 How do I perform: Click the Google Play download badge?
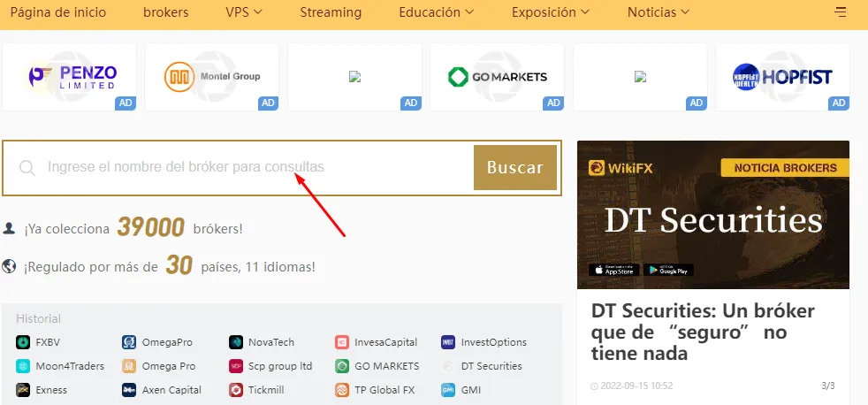(668, 270)
